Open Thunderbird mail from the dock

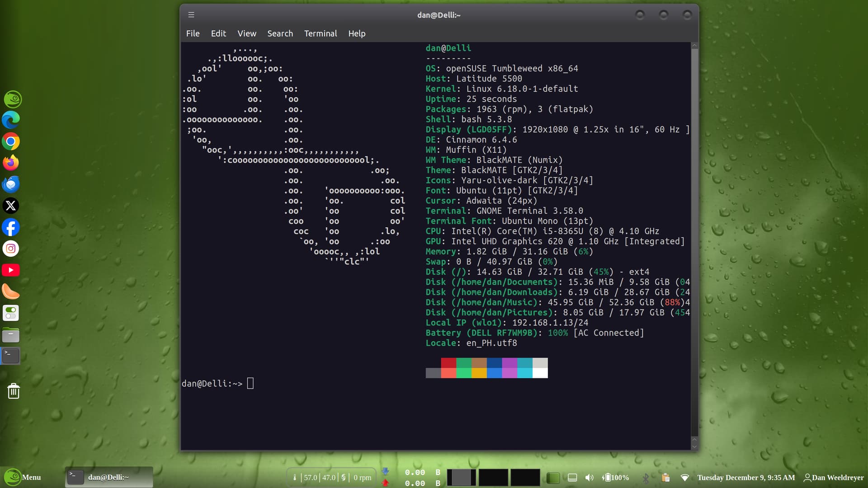tap(11, 184)
